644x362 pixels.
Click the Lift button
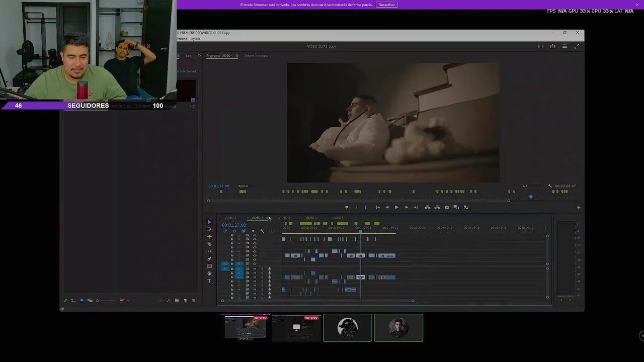coord(428,207)
